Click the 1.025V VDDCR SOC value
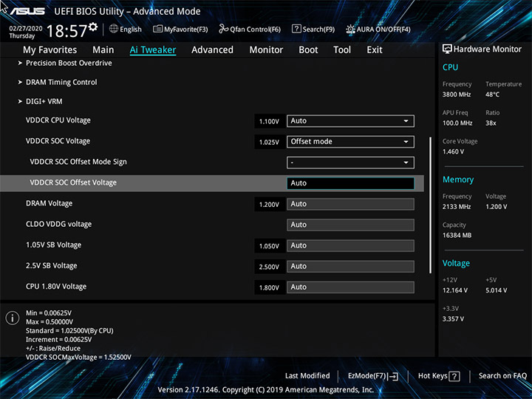 pyautogui.click(x=270, y=142)
